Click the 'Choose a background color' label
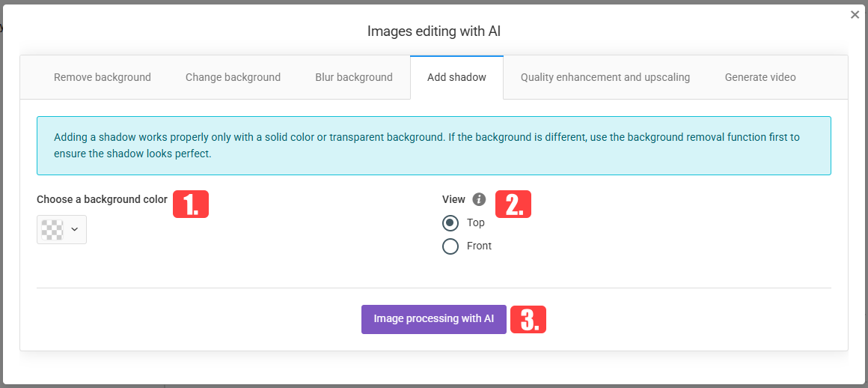The image size is (868, 388). 102,199
